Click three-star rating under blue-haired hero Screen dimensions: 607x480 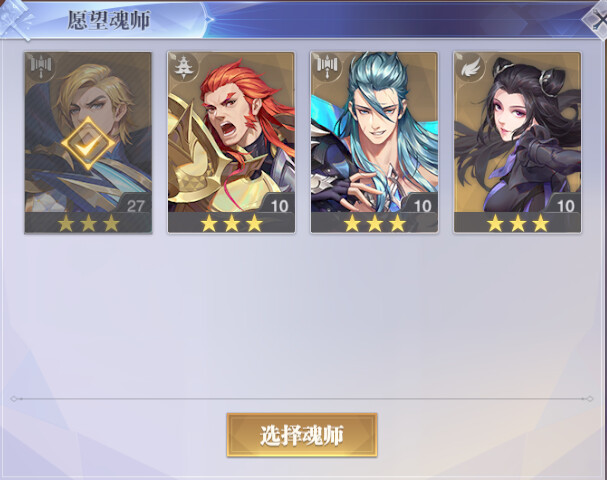[375, 223]
